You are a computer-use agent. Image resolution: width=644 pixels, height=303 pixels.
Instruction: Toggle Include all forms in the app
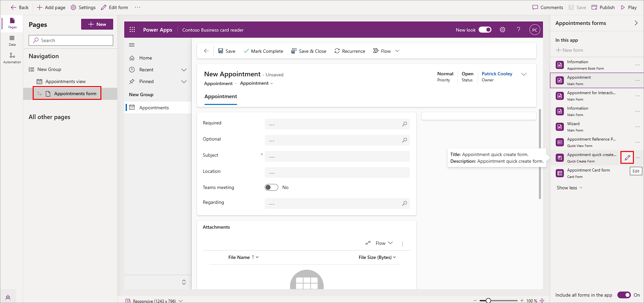click(x=624, y=295)
